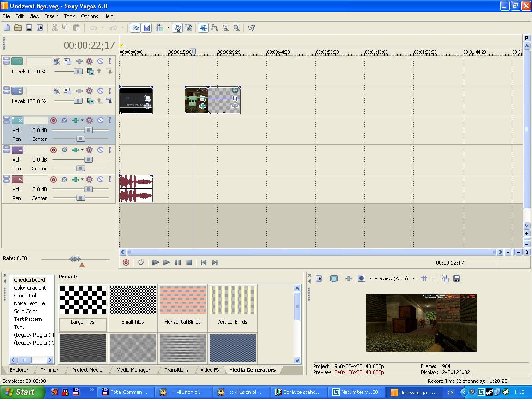Activate the What's This help tool
The width and height of the screenshot is (532, 399).
point(251,28)
